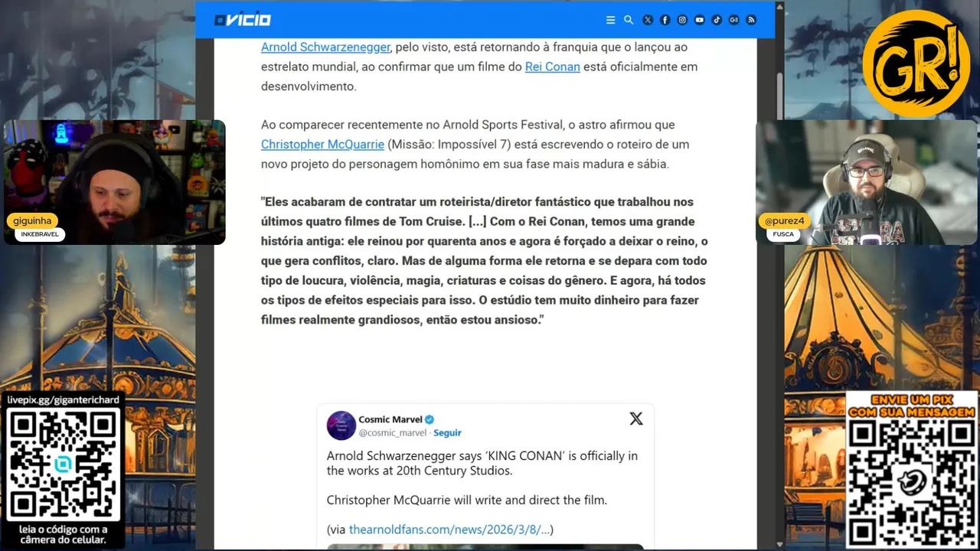The image size is (980, 551).
Task: Open the hamburger menu in site header
Action: click(610, 20)
